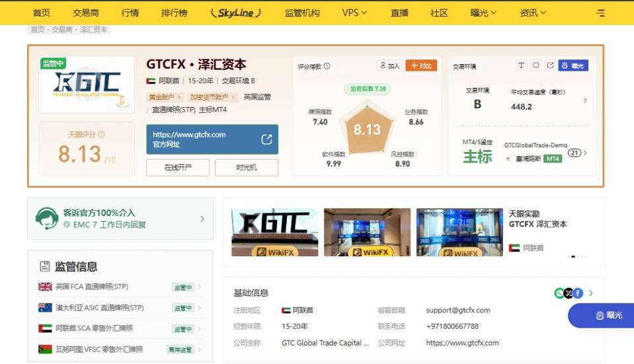
Task: Click the floating 曝光 button at right edge
Action: pos(601,315)
